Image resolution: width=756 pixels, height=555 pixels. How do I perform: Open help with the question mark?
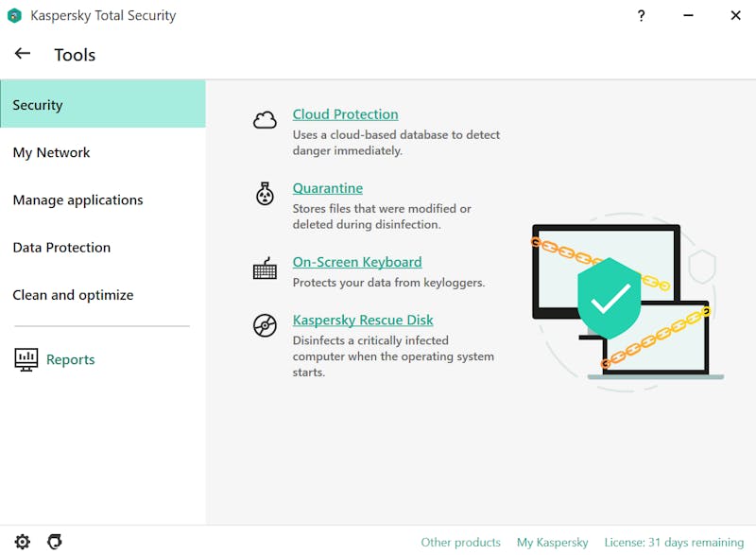641,16
